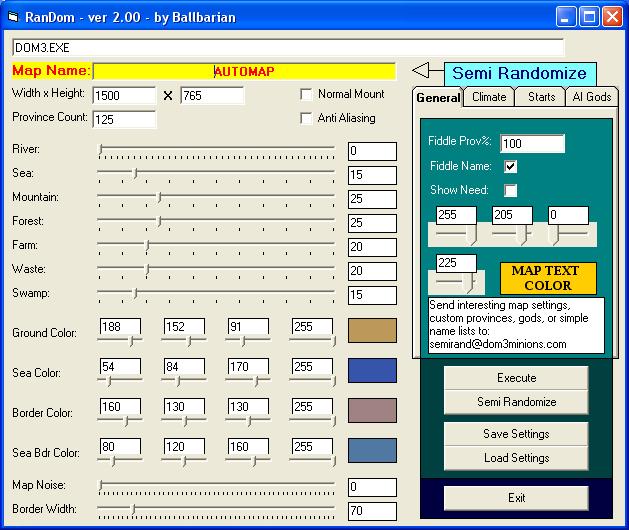
Task: Click the MAP TEXT COLOR button
Action: click(547, 278)
